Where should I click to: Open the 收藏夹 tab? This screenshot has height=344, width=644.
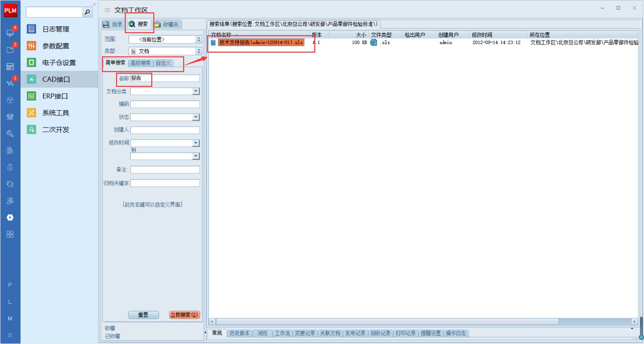(x=167, y=24)
